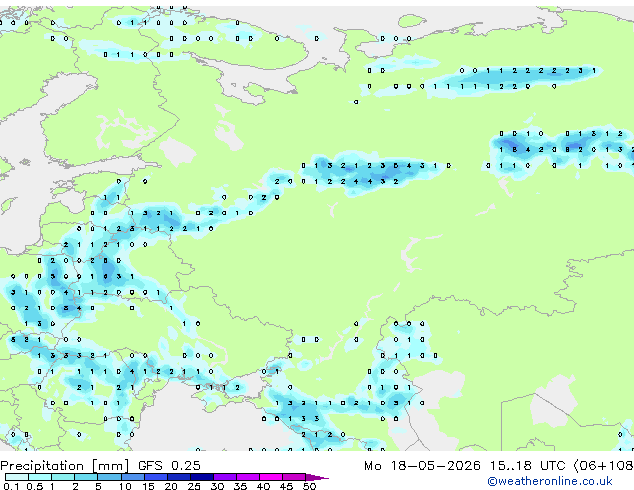Viewport: 634px width, 490px height.
Task: Select the 30 to 35 mm purple swatch
Action: click(x=225, y=477)
